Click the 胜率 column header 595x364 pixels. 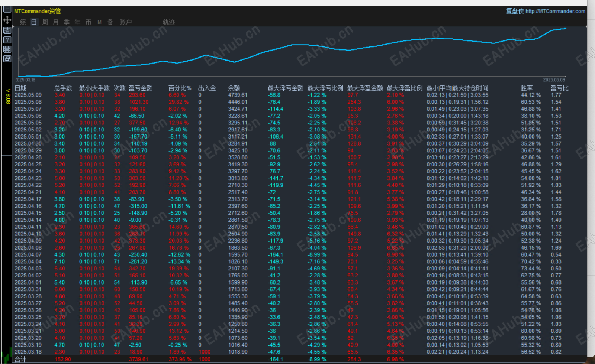pos(527,88)
